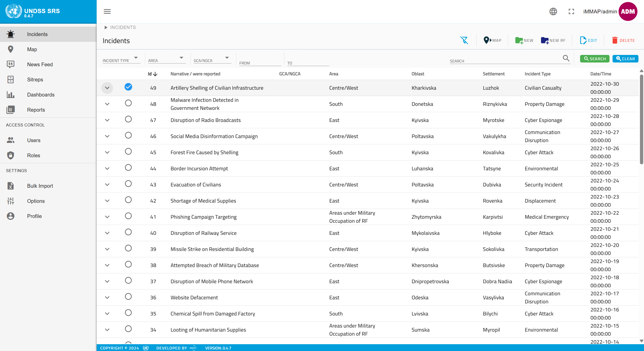644x351 pixels.
Task: Select incident 38 Attempted Breach radio button
Action: point(128,264)
